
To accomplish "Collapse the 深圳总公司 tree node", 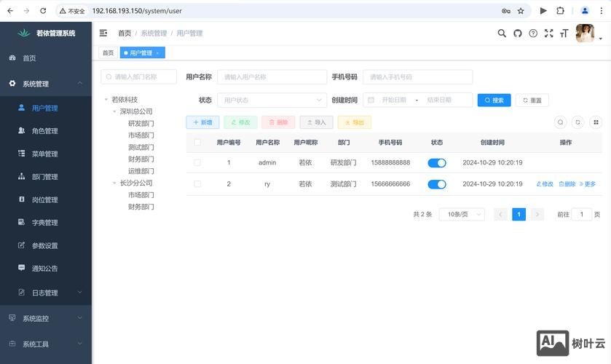I will 114,111.
